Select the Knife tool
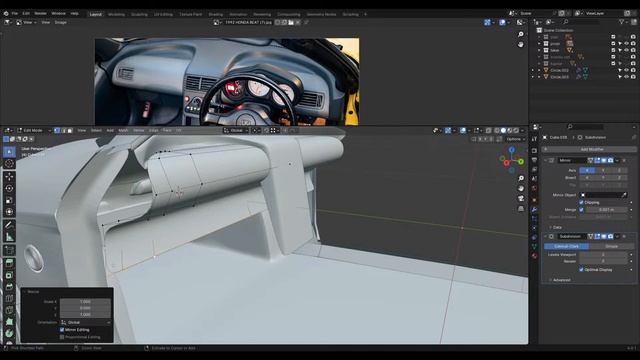This screenshot has width=640, height=360. 9,310
